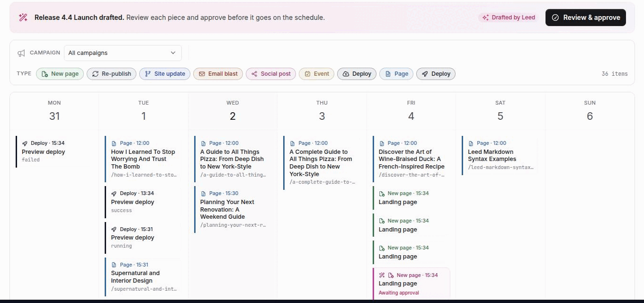Click the Drafted by Leed badge

coord(509,18)
